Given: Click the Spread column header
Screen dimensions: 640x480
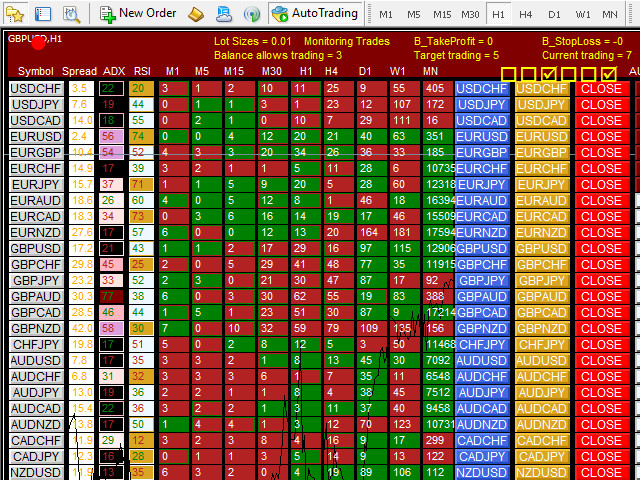Looking at the screenshot, I should point(79,71).
